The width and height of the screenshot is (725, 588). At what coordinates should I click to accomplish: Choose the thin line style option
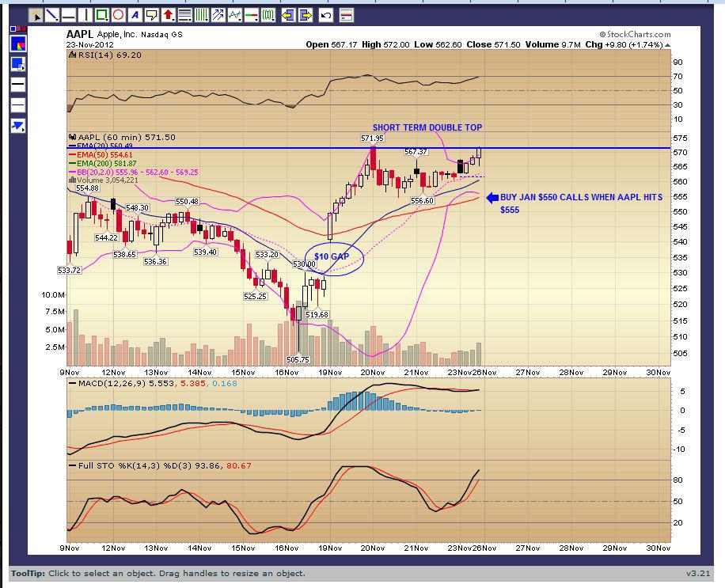[18, 105]
